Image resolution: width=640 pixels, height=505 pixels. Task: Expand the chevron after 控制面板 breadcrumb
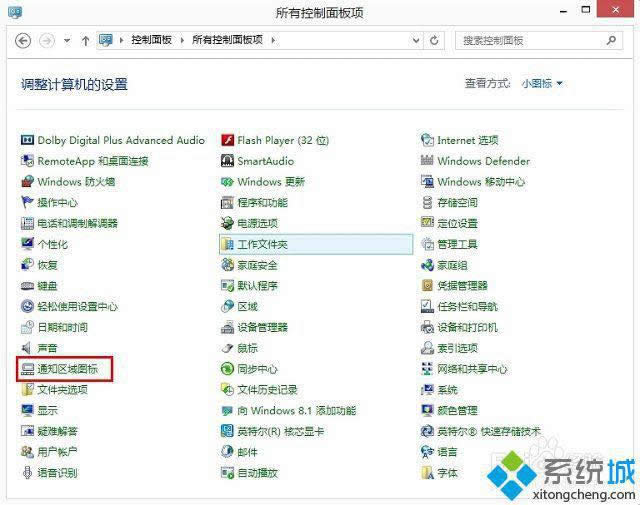[x=182, y=40]
